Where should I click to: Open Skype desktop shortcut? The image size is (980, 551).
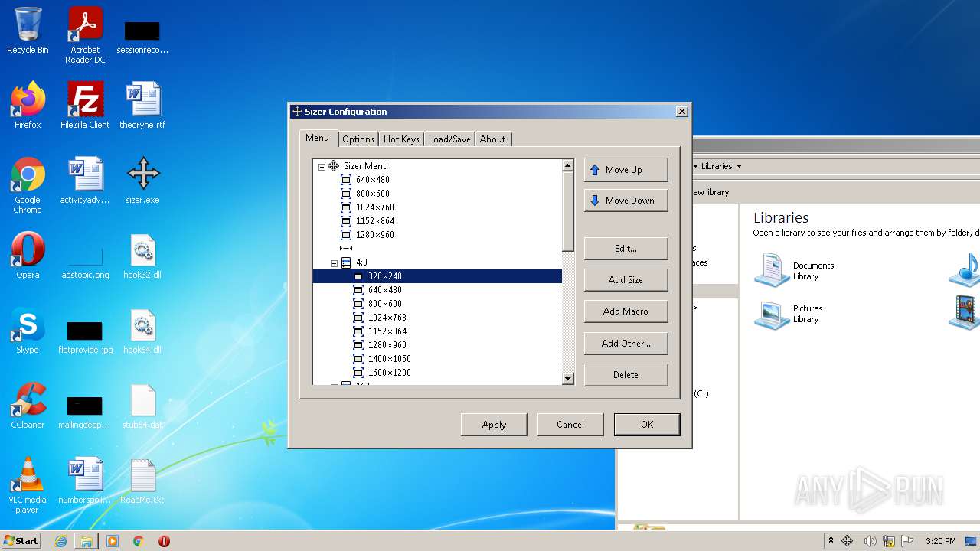(28, 331)
